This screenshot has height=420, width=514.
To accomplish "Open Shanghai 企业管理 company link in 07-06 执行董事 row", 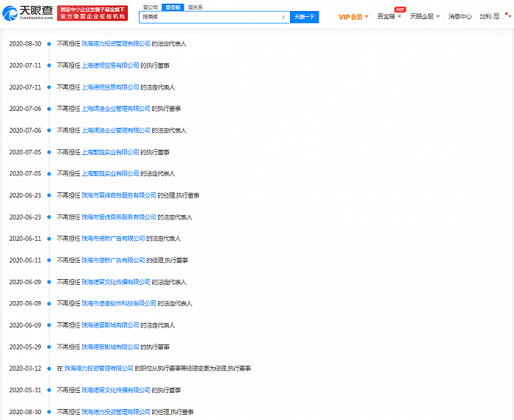I will tap(116, 109).
